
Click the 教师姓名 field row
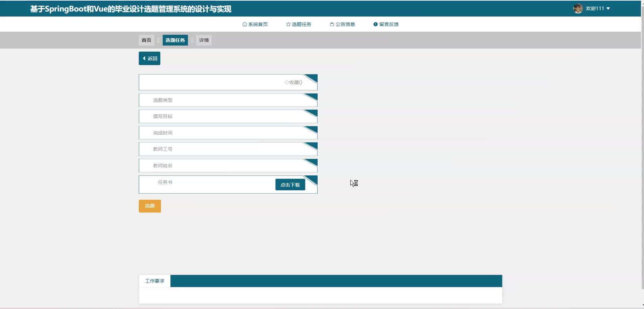[228, 166]
